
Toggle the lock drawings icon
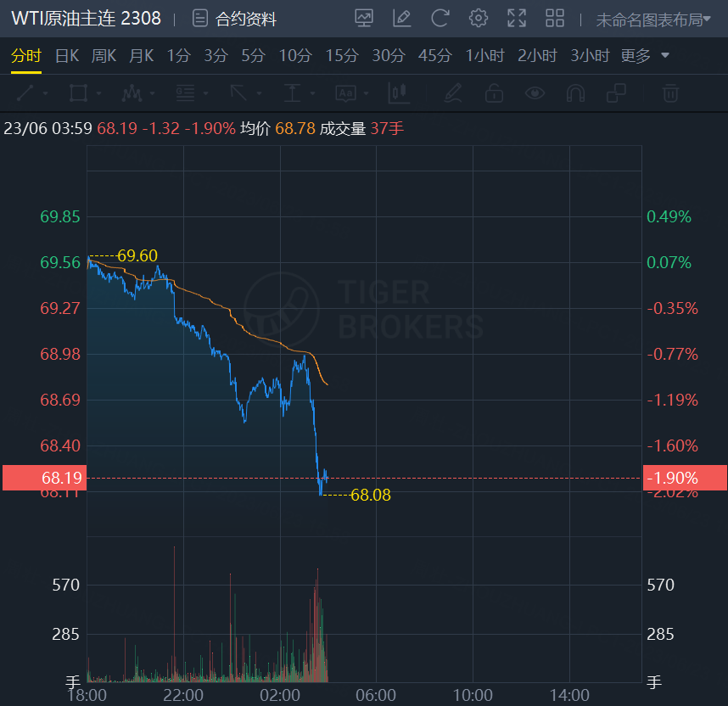494,92
